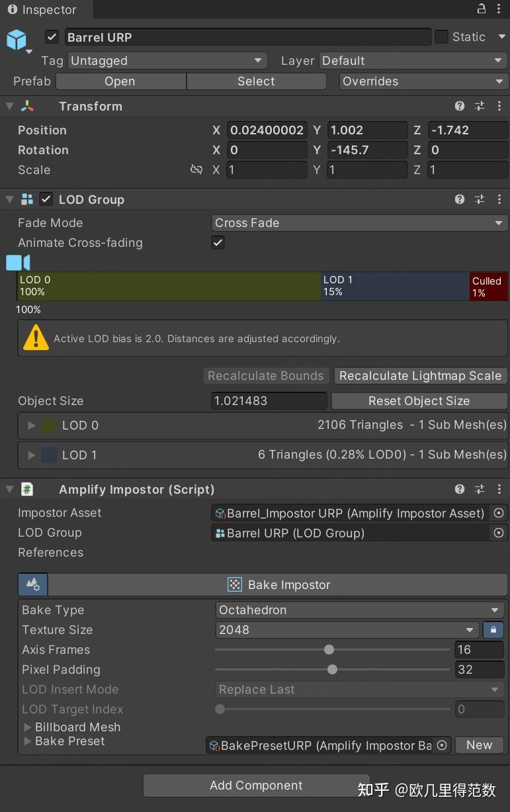This screenshot has width=510, height=812.
Task: Toggle constrained proportions link on Scale
Action: click(196, 169)
